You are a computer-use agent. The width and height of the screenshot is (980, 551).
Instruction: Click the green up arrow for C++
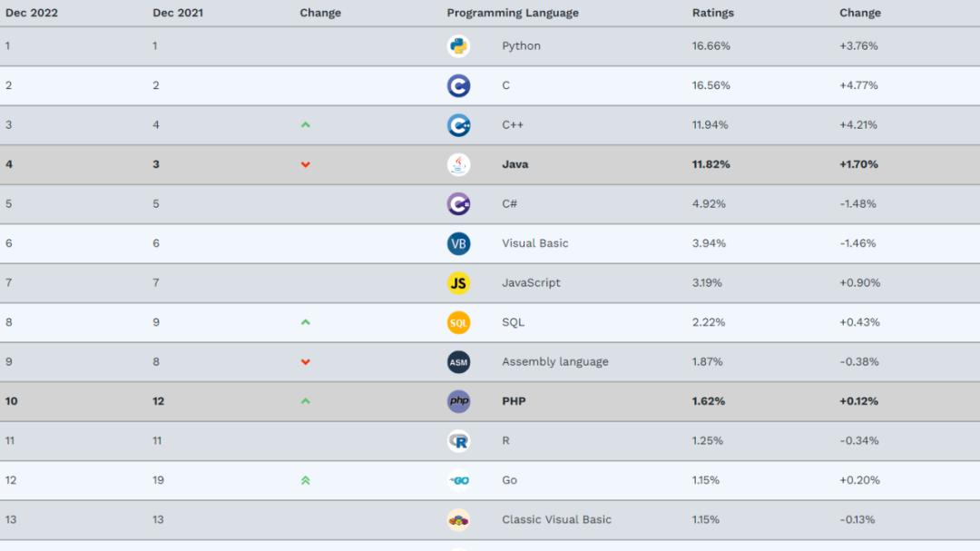306,125
